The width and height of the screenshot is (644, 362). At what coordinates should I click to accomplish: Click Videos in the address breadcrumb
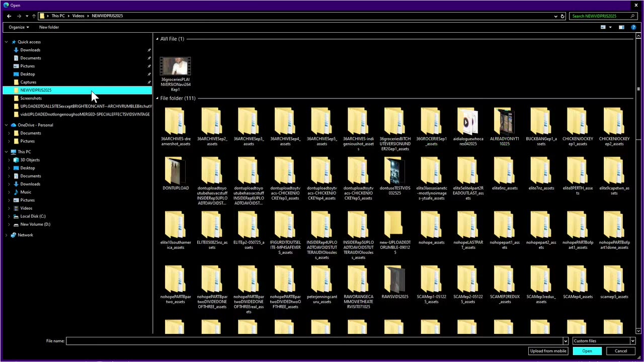tap(78, 16)
